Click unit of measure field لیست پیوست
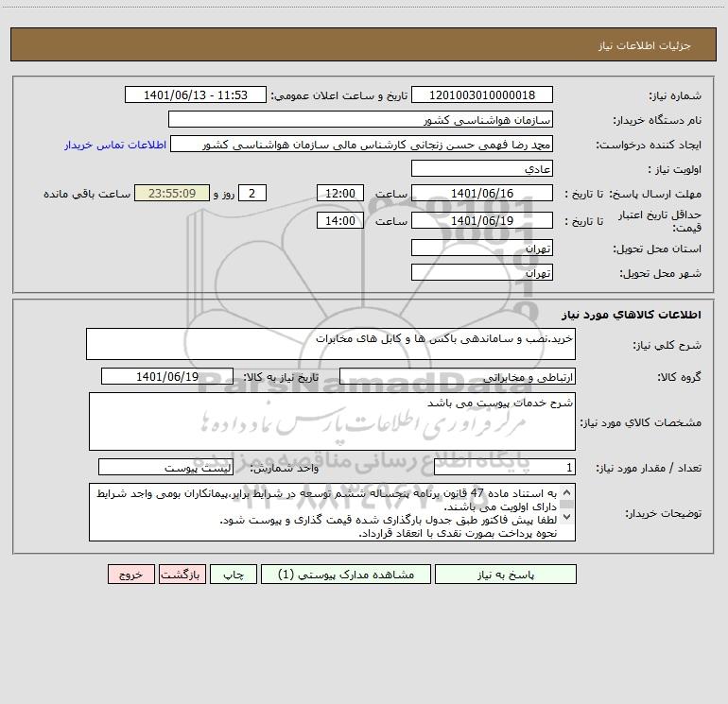The width and height of the screenshot is (728, 704). pyautogui.click(x=165, y=467)
